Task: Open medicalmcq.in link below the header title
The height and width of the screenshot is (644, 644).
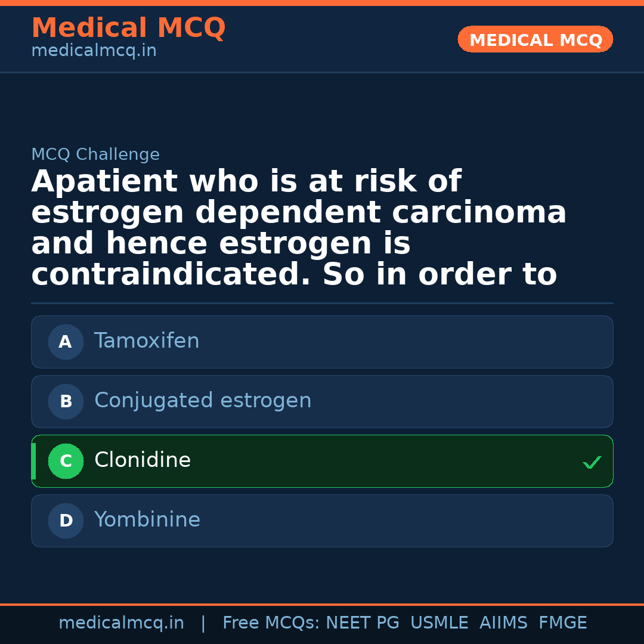Action: pyautogui.click(x=94, y=51)
